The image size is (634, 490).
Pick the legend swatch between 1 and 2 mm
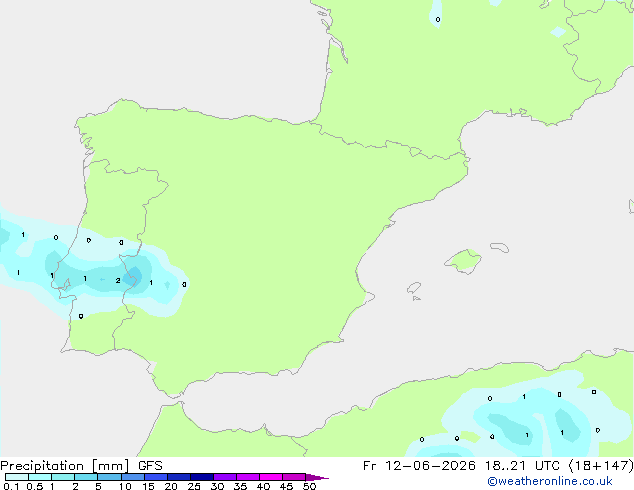63,477
